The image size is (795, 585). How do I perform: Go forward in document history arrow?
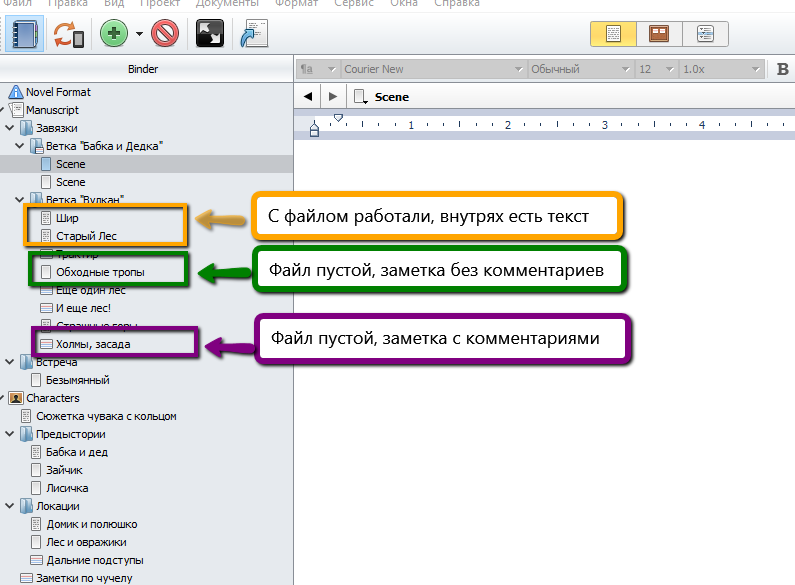point(333,97)
